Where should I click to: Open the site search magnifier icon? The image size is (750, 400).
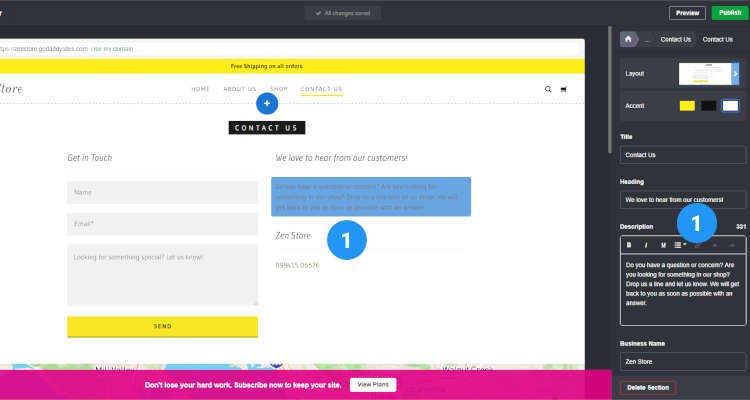click(x=548, y=89)
